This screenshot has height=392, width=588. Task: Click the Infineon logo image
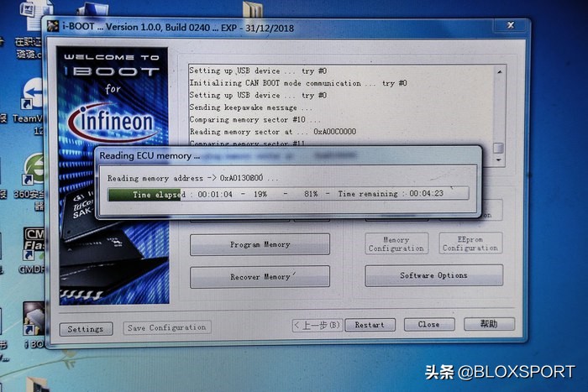(x=112, y=122)
